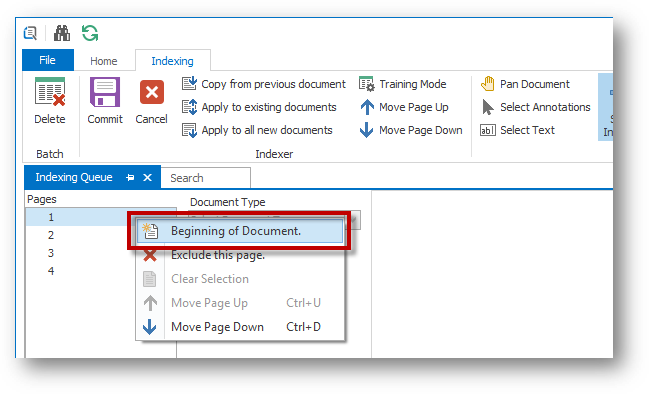Click Move Page Down in ribbon
The width and height of the screenshot is (649, 394).
(411, 130)
